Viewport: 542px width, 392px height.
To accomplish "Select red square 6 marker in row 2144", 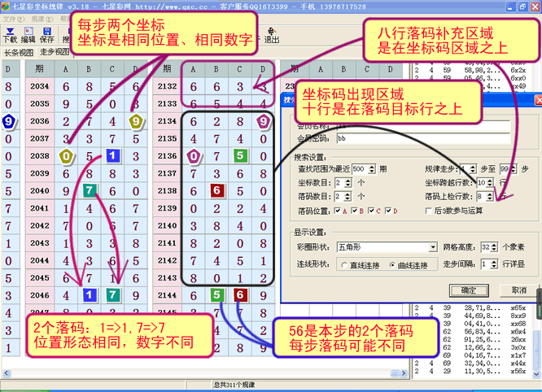I will click(x=240, y=295).
